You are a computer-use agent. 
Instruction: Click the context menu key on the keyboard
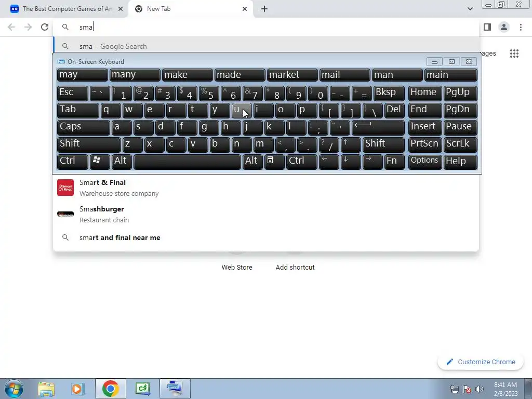tap(274, 162)
